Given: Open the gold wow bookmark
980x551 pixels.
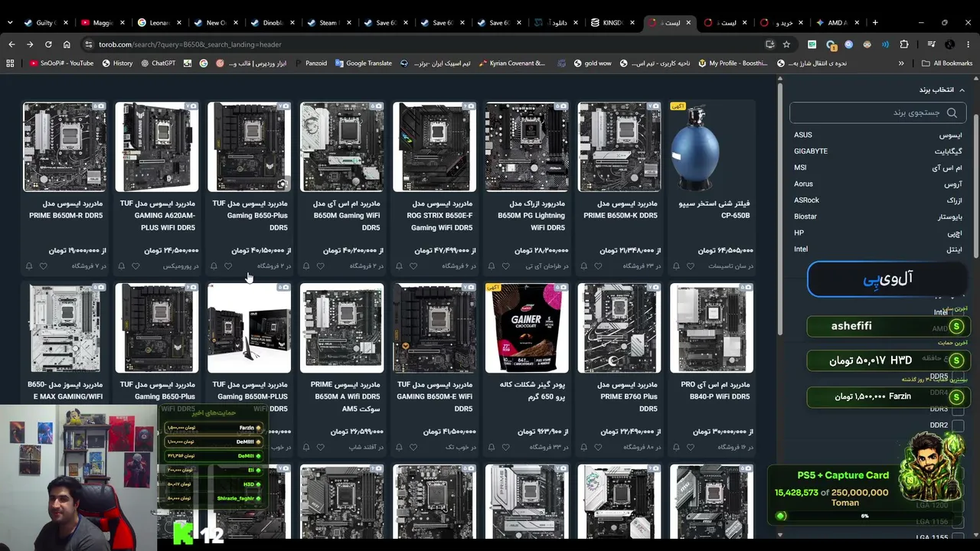Looking at the screenshot, I should pyautogui.click(x=594, y=63).
